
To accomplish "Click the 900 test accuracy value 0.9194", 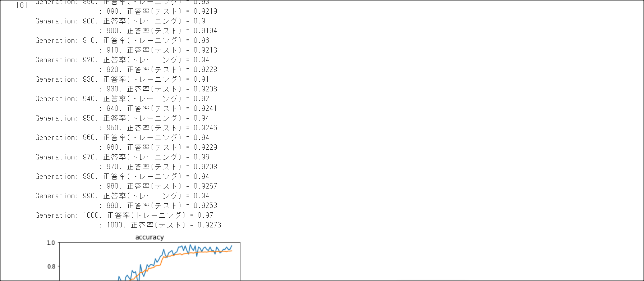I will tap(205, 31).
